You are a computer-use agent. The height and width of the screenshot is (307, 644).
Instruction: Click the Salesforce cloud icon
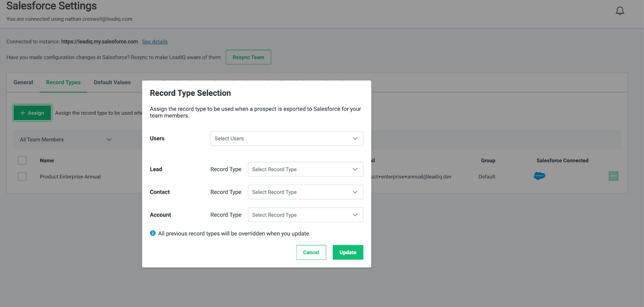[539, 176]
